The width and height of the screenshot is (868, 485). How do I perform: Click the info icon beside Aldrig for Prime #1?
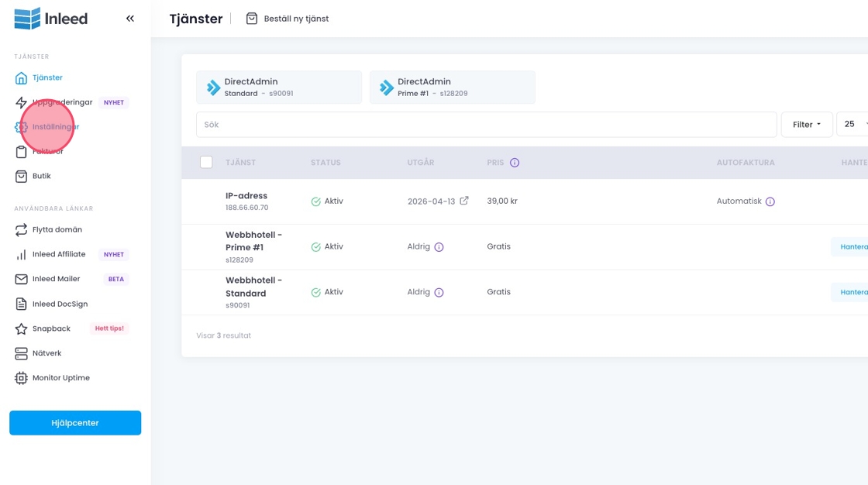[439, 247]
